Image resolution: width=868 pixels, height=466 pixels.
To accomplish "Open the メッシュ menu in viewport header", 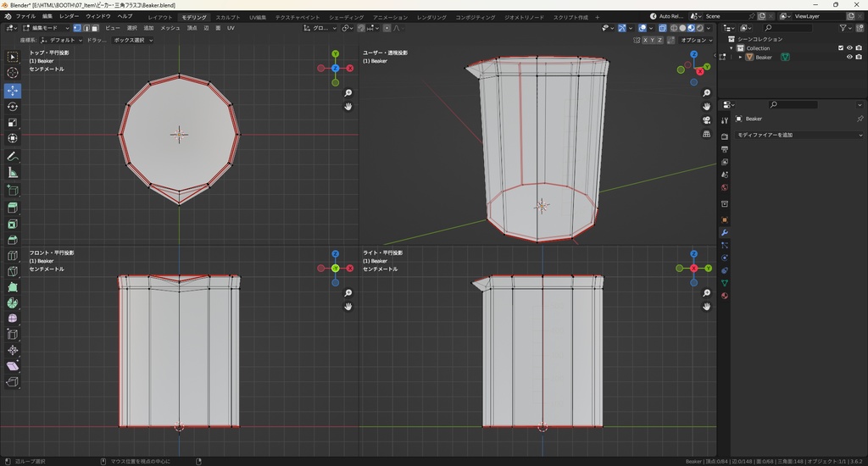I will [x=170, y=28].
